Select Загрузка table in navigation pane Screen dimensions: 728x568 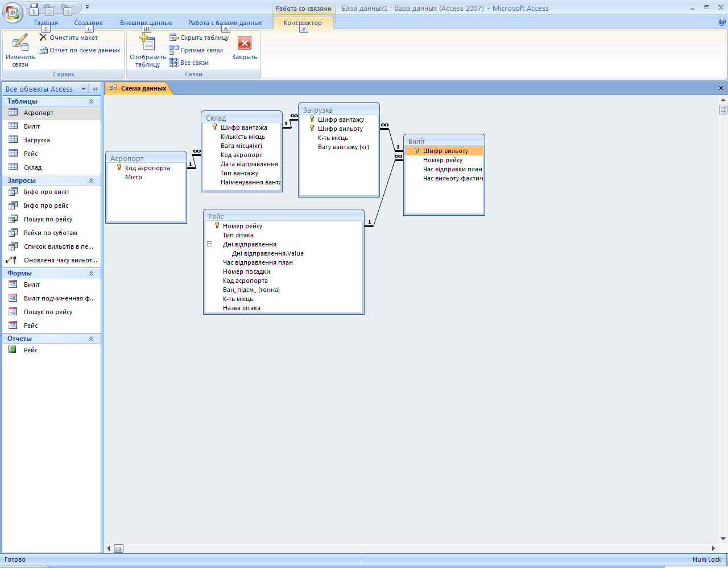(x=51, y=140)
